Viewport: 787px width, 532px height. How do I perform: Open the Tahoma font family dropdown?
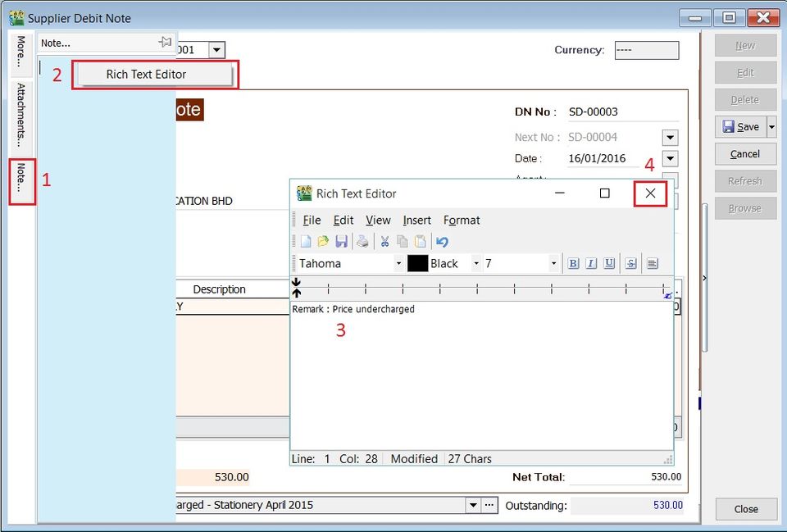click(399, 263)
